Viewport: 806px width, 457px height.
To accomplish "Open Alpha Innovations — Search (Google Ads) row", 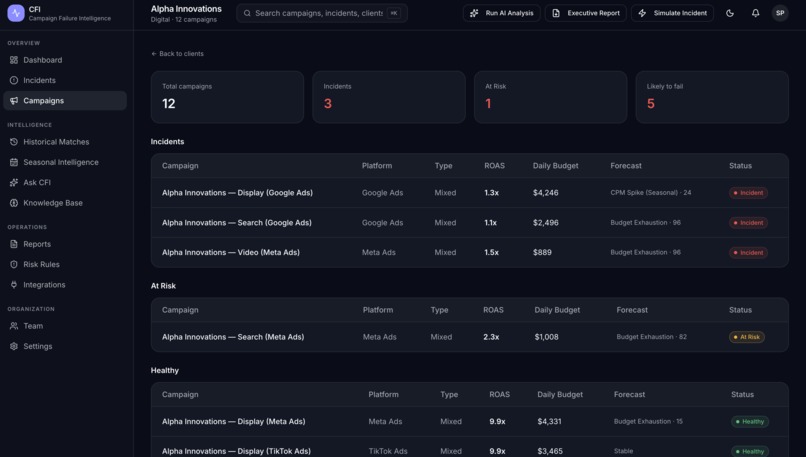I will [x=470, y=223].
